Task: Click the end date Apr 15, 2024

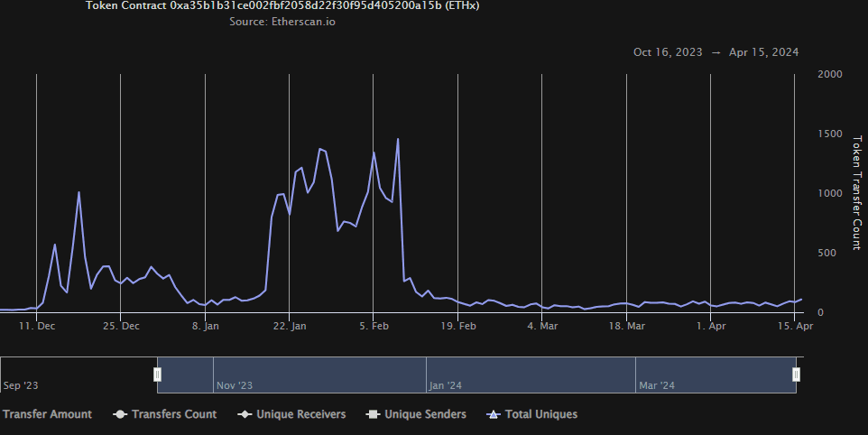Action: point(763,52)
